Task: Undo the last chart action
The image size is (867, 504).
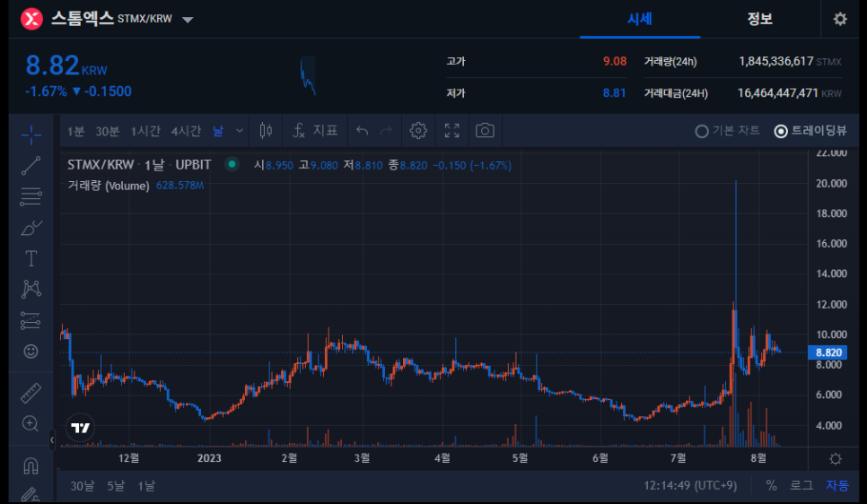Action: 363,131
